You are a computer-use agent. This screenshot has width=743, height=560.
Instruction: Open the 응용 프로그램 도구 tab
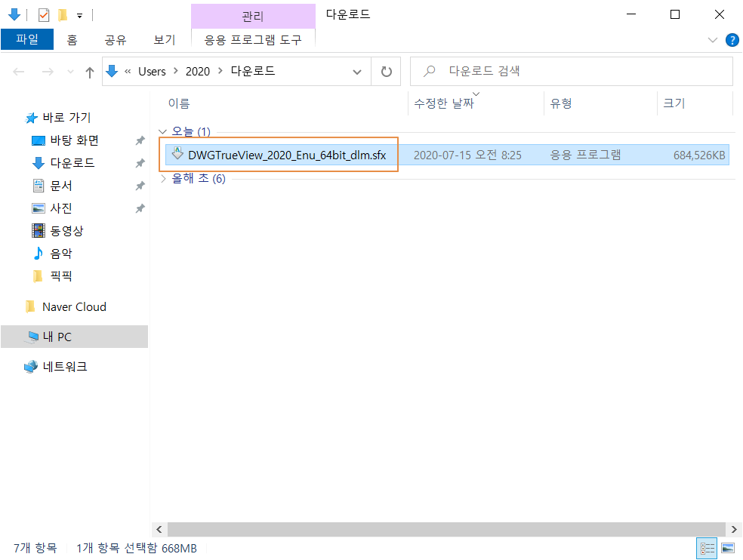coord(252,40)
